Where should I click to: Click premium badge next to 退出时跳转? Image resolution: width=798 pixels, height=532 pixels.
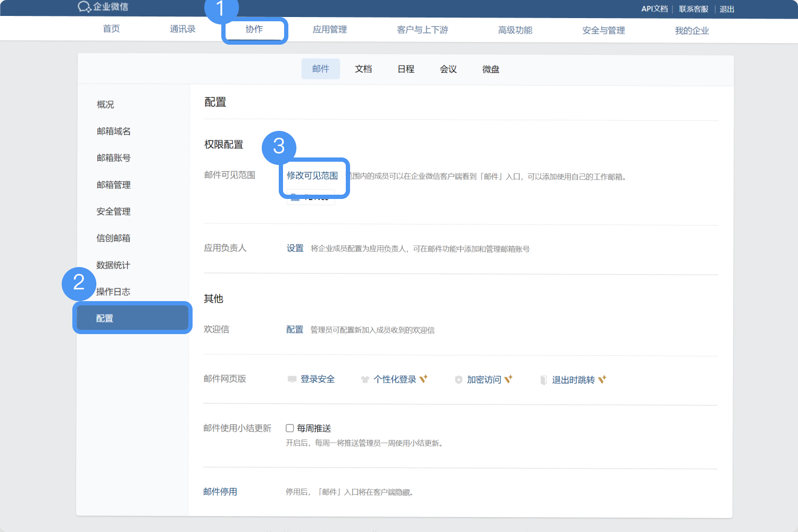[602, 379]
